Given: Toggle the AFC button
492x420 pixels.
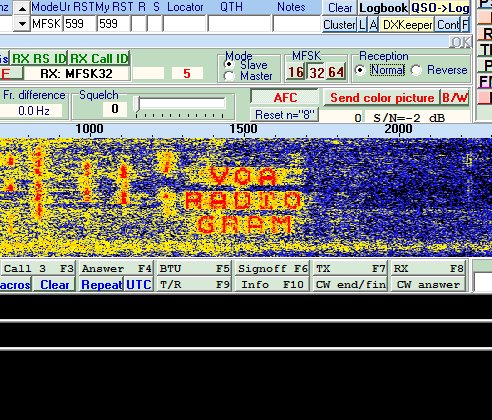Looking at the screenshot, I should click(285, 97).
